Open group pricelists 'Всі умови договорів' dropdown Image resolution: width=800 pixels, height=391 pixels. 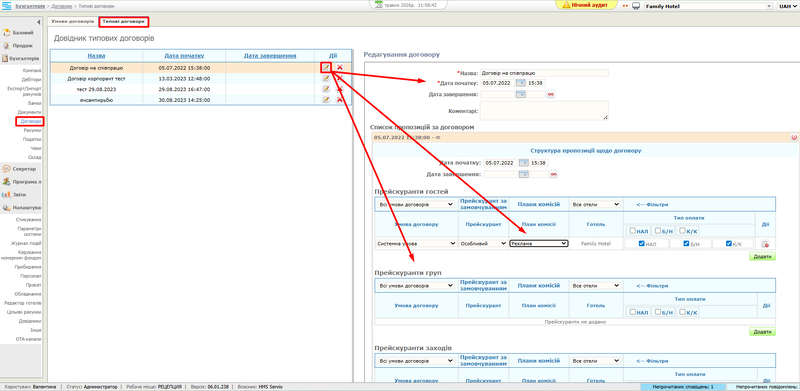415,286
